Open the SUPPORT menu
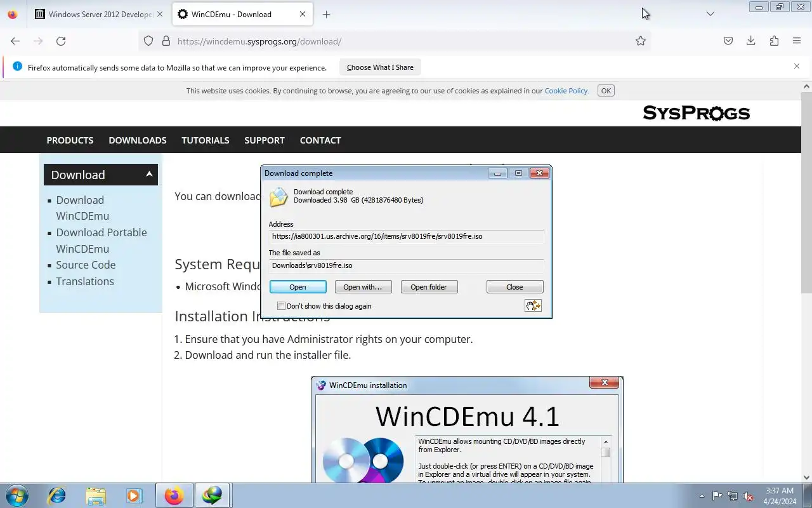Viewport: 812px width, 508px height. pos(265,140)
